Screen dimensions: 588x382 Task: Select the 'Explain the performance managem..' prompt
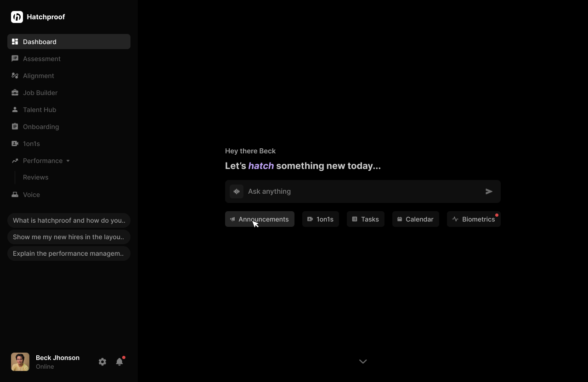(69, 253)
